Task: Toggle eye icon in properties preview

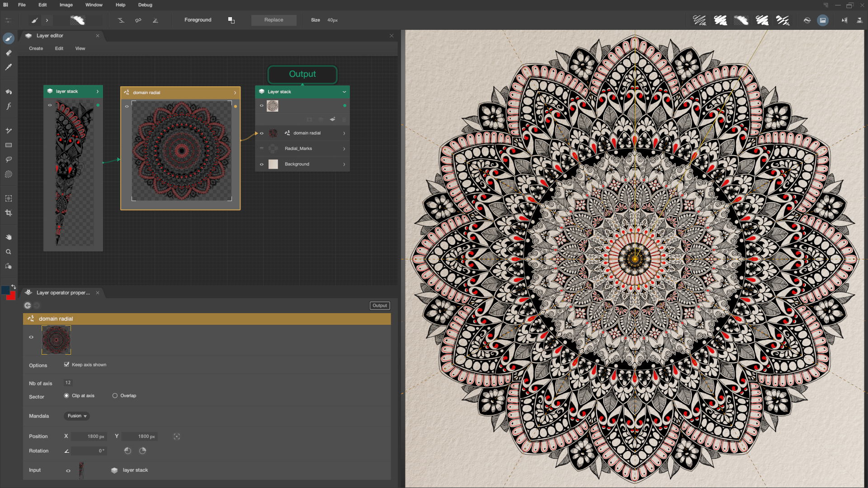Action: (x=31, y=337)
